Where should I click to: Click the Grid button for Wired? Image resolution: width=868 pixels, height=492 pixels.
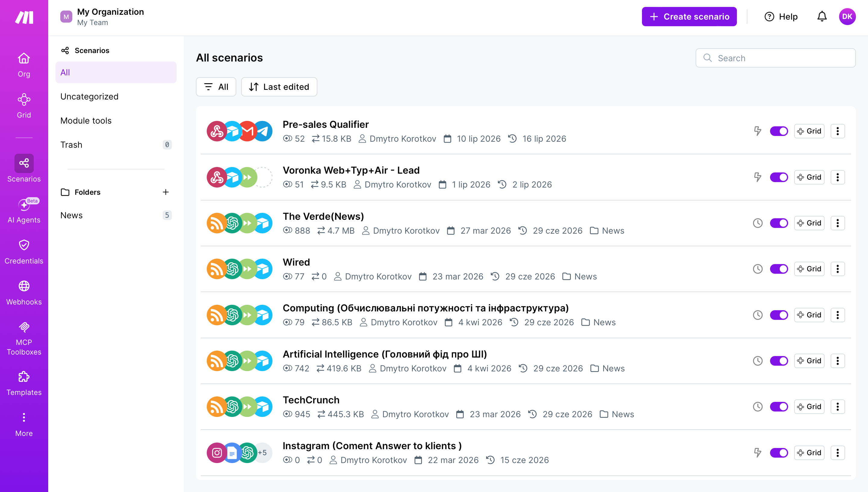point(809,269)
